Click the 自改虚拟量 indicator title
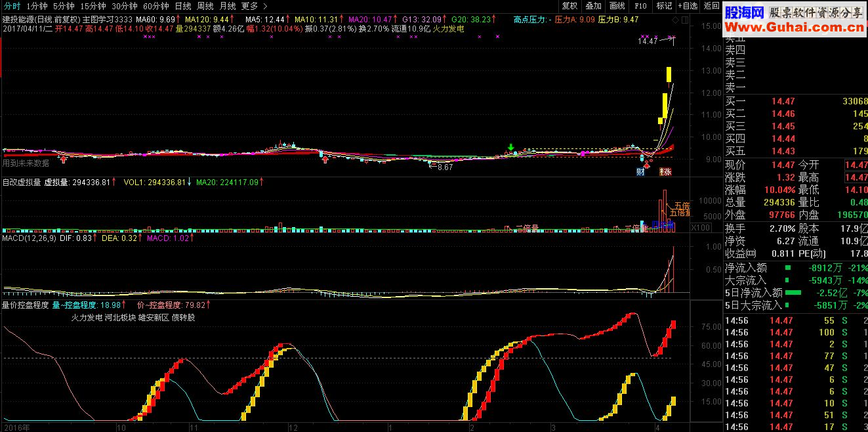Viewport: 868px width, 432px height. pos(22,182)
